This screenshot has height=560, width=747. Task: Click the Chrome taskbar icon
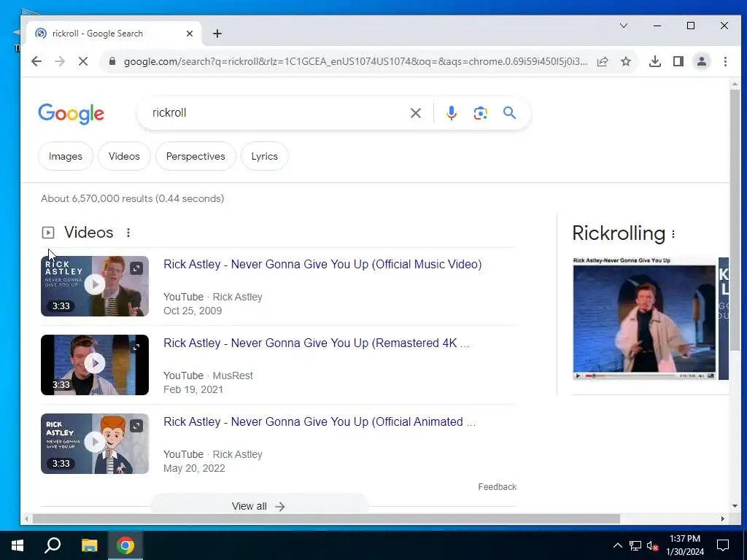click(125, 545)
